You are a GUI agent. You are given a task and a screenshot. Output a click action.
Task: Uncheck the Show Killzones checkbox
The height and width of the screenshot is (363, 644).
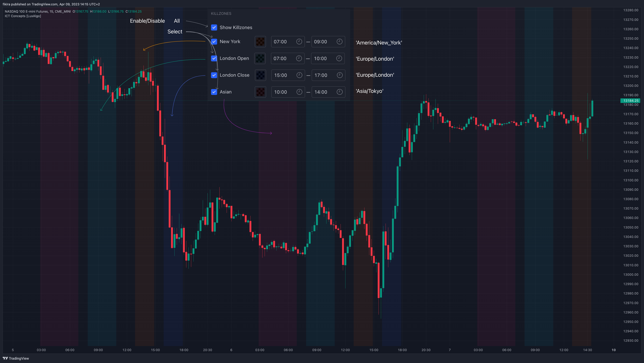pos(214,28)
